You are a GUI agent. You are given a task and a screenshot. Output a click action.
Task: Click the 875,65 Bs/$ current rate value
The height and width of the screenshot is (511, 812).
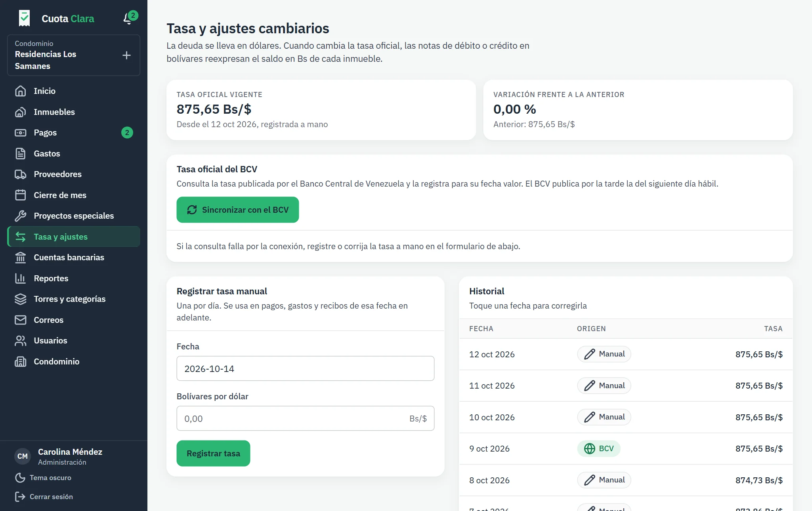(x=214, y=109)
